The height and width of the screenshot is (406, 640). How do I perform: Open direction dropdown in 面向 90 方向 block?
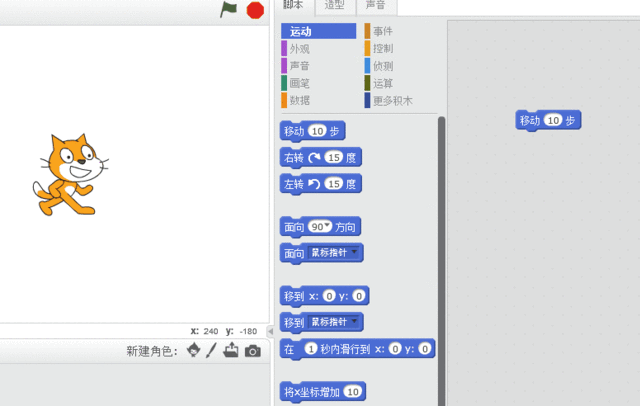(327, 225)
